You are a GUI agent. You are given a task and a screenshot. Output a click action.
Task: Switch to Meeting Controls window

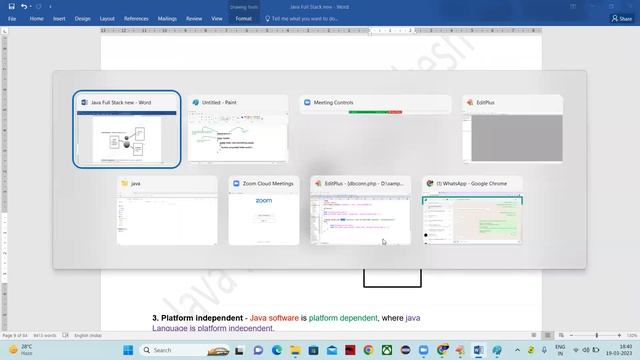point(375,104)
